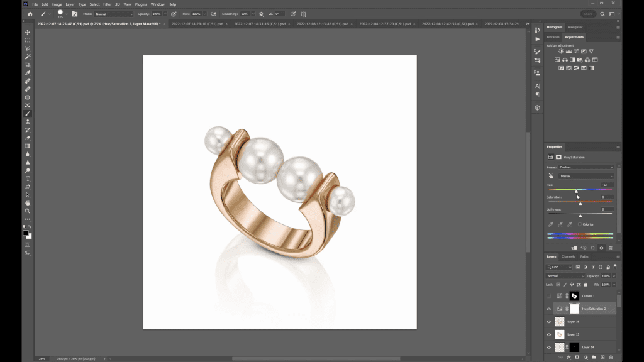Switch to the Libraries tab
The image size is (644, 362).
pyautogui.click(x=553, y=37)
